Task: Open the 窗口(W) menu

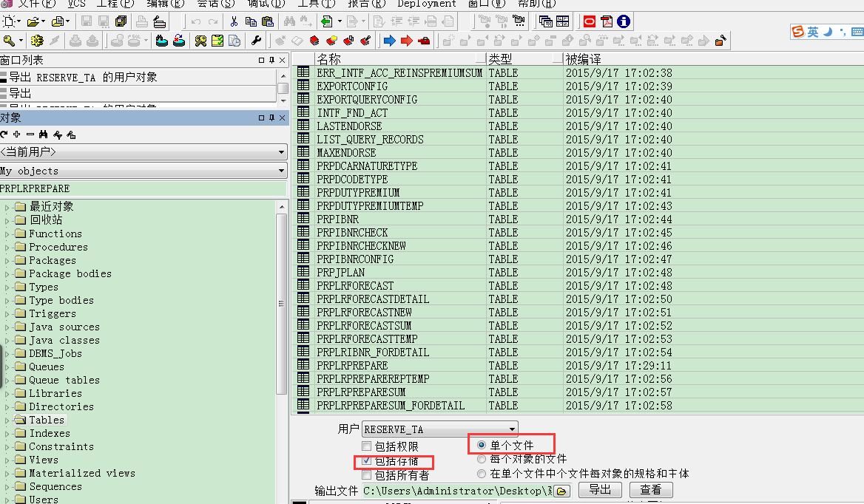Action: coord(487,4)
